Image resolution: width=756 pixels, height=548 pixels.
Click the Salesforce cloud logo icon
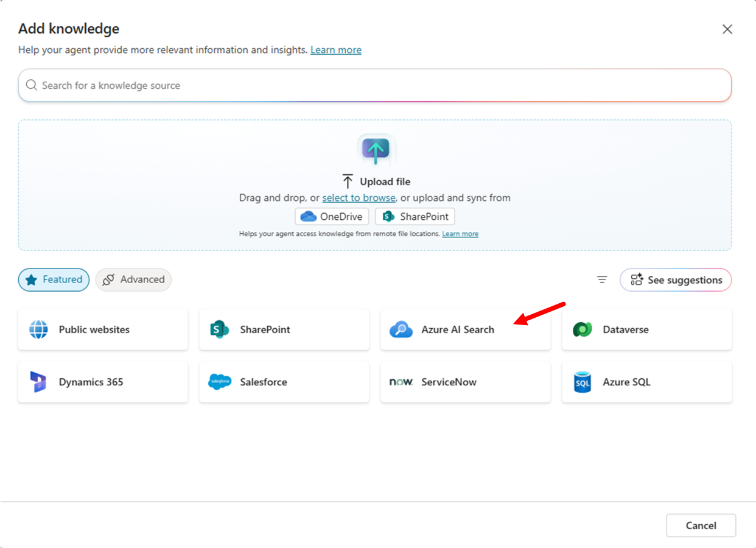pyautogui.click(x=219, y=382)
